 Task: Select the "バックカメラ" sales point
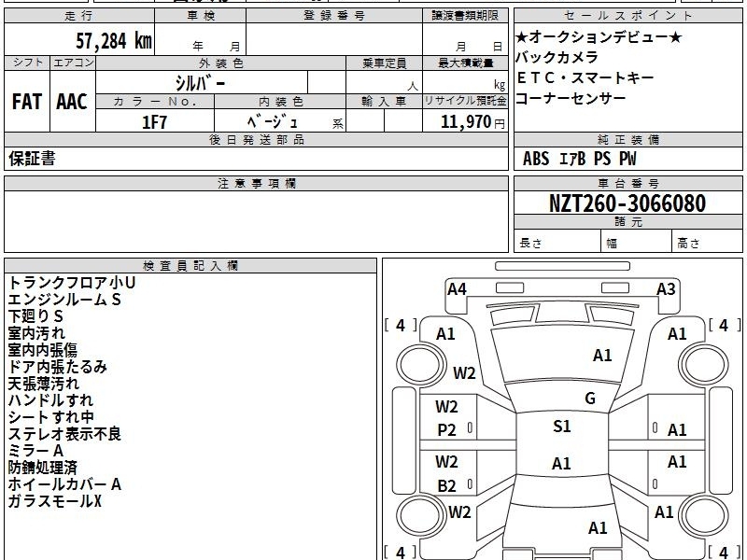click(557, 57)
